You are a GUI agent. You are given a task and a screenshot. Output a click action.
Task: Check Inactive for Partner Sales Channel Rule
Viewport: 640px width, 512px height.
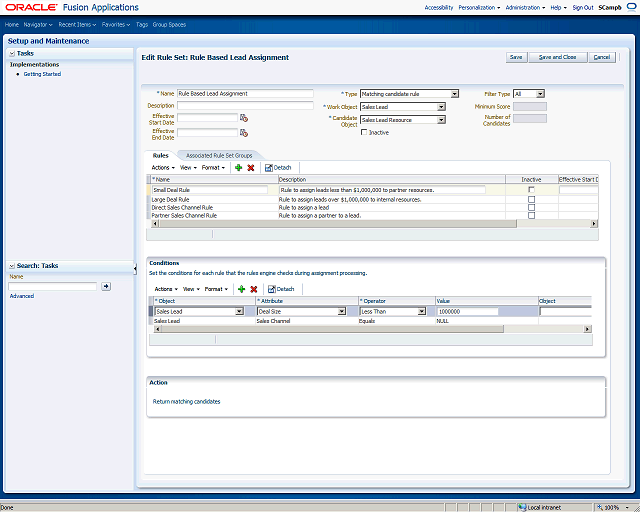[x=531, y=216]
